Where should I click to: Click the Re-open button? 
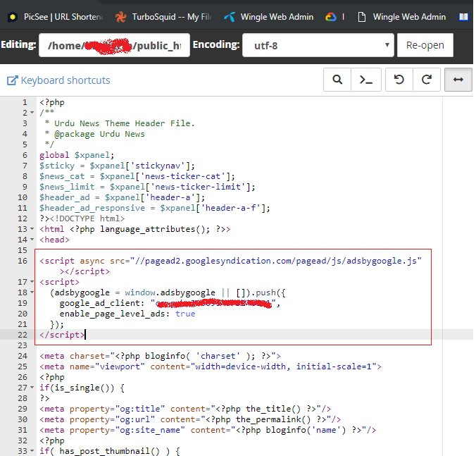point(425,46)
